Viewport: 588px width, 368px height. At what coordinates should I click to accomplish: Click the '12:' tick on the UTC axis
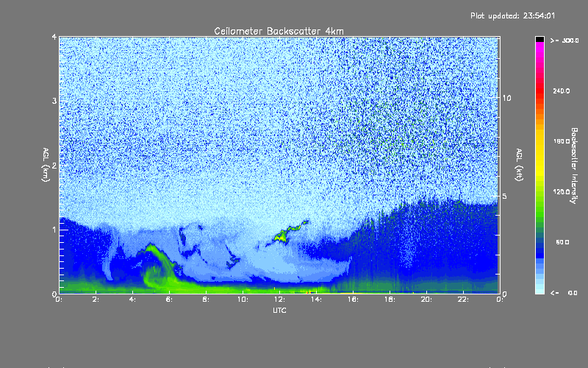tap(279, 300)
